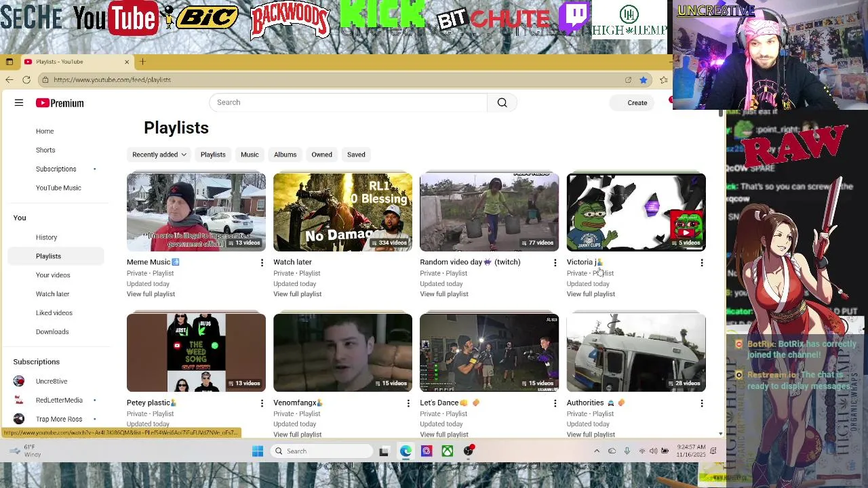The image size is (868, 488).
Task: Open the Let's Dance playlist thumbnail
Action: pyautogui.click(x=489, y=352)
